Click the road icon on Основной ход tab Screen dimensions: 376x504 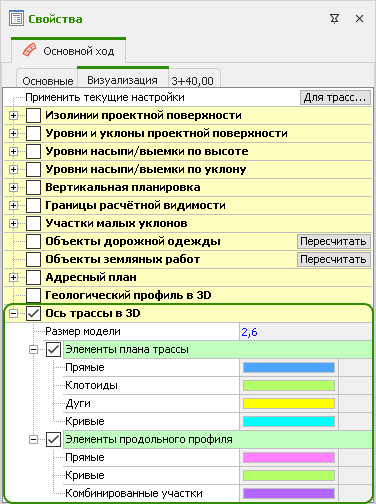pyautogui.click(x=29, y=50)
